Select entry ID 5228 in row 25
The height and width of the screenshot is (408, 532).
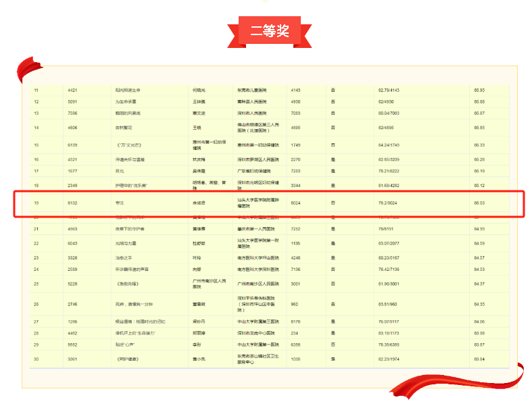pos(74,284)
